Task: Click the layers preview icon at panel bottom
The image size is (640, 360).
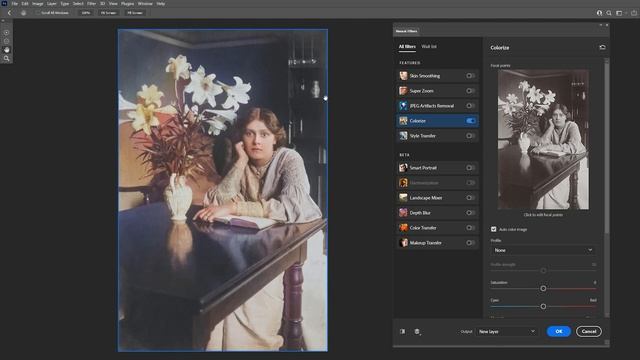Action: click(x=417, y=332)
